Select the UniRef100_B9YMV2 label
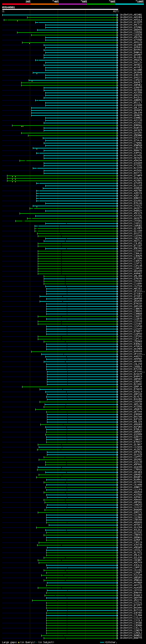Image resolution: width=146 pixels, height=644 pixels. [x=131, y=50]
